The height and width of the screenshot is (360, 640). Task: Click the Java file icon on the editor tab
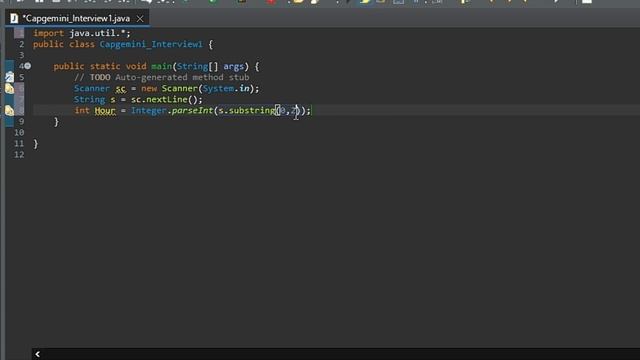14,18
